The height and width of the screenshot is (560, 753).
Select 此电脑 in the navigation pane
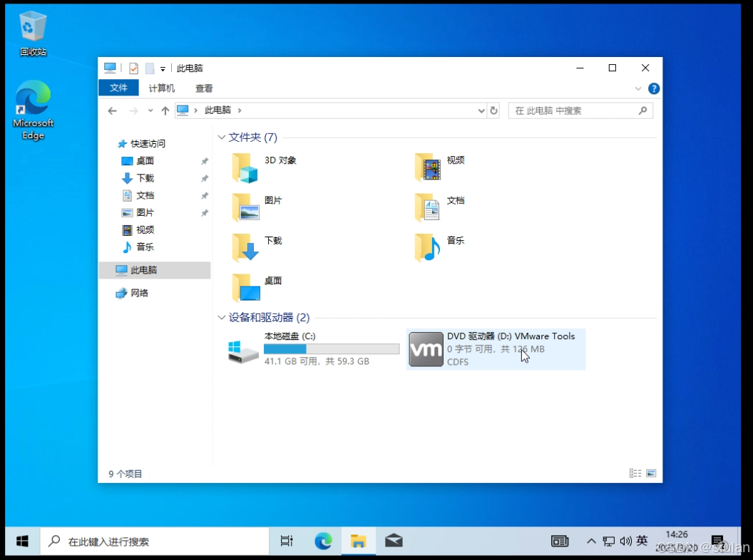(x=155, y=270)
